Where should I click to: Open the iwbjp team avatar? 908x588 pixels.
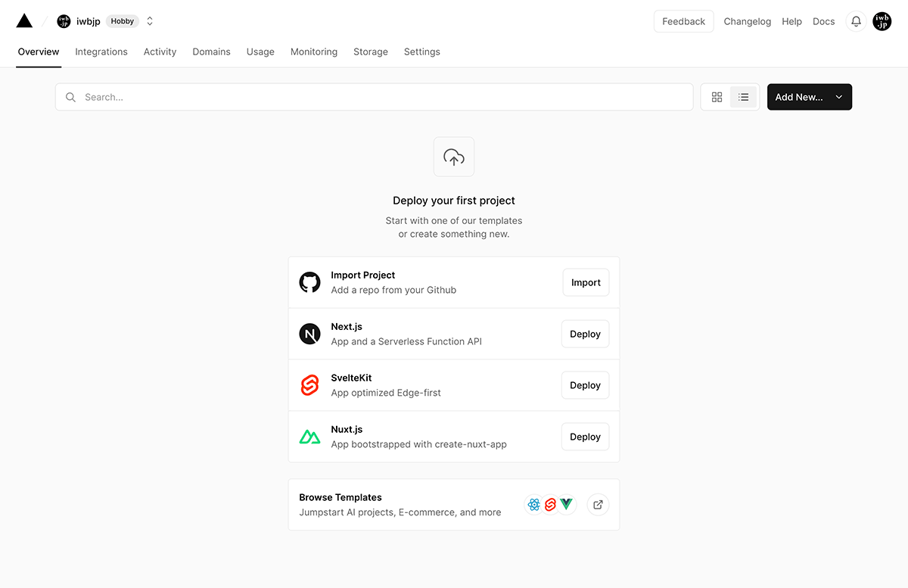click(64, 21)
